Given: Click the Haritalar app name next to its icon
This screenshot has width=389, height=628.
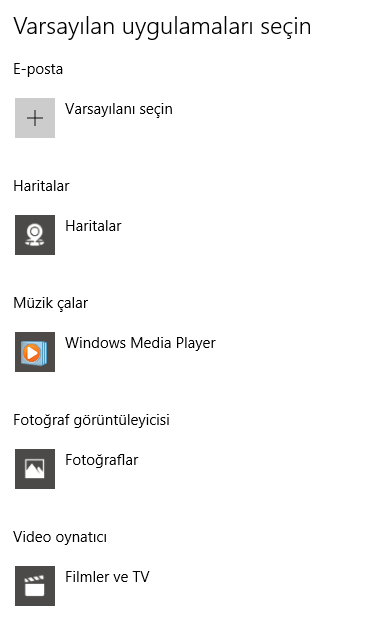Looking at the screenshot, I should click(93, 226).
